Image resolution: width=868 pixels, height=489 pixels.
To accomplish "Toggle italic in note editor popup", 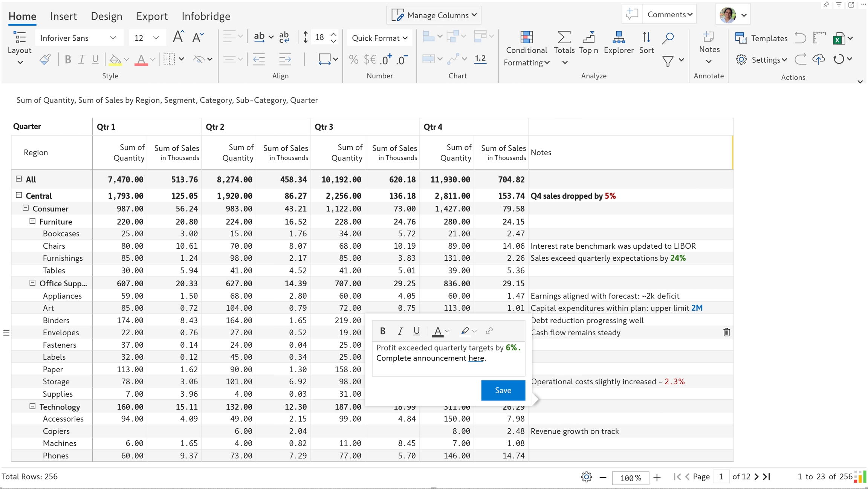I will pos(400,331).
